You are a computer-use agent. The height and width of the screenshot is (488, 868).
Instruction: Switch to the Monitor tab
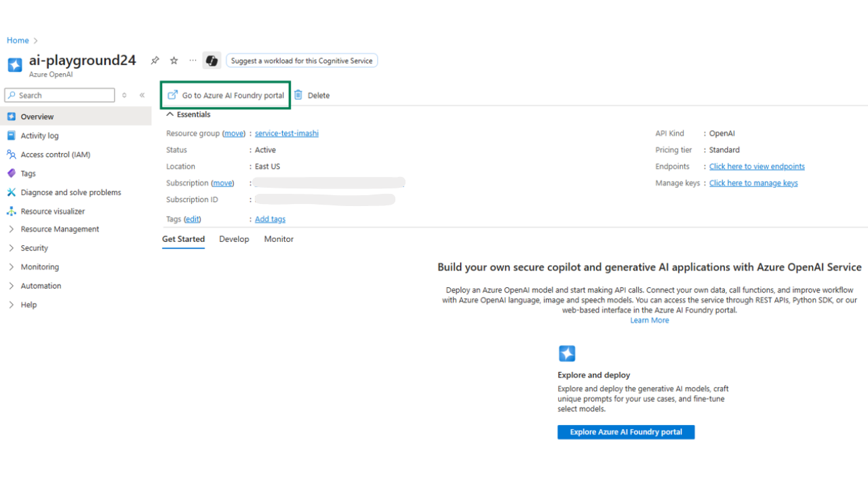(x=279, y=239)
